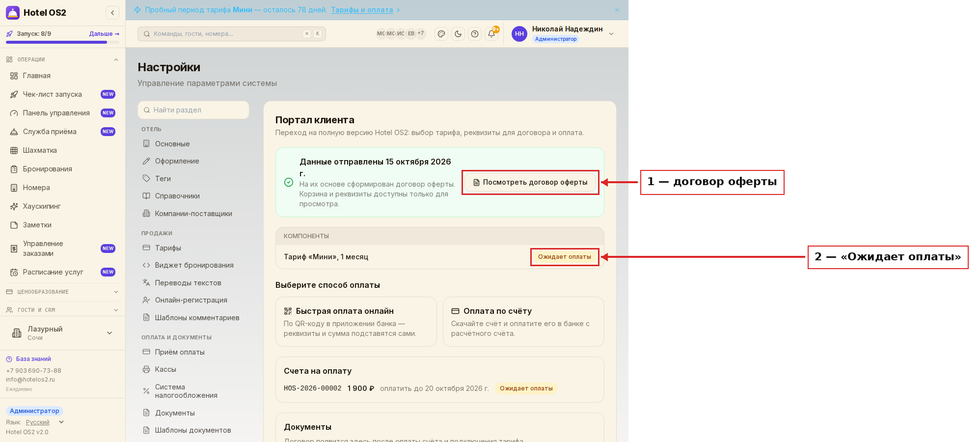
Task: Open Онлайн-регистрация settings section
Action: click(x=193, y=300)
